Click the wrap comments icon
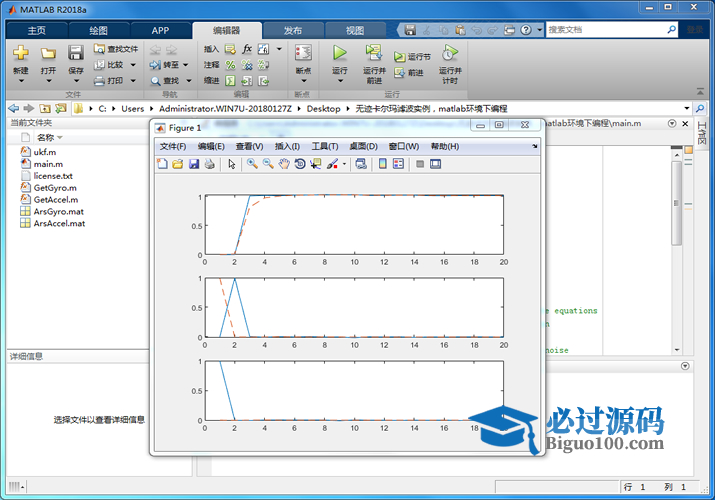715x500 pixels. tap(263, 65)
